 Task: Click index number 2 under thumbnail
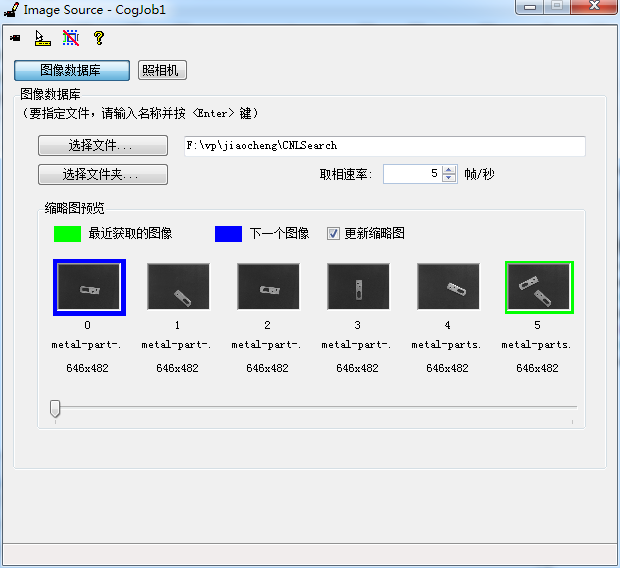[x=267, y=325]
